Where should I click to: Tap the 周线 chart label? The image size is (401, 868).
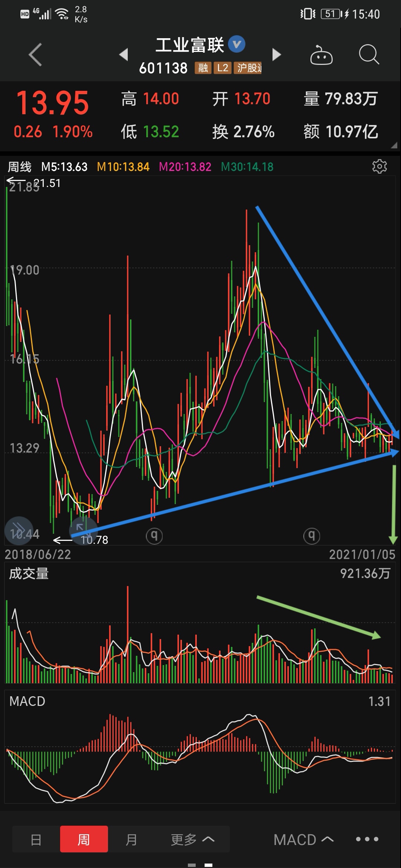click(20, 167)
